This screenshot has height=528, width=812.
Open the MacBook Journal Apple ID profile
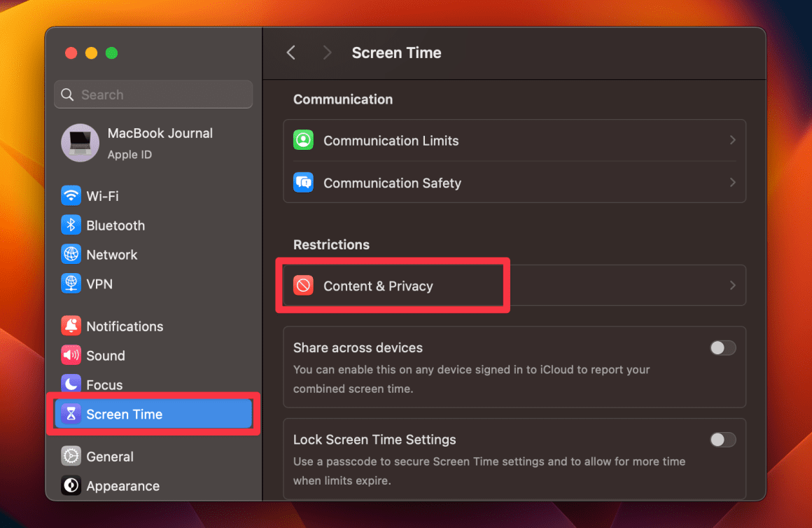tap(153, 143)
